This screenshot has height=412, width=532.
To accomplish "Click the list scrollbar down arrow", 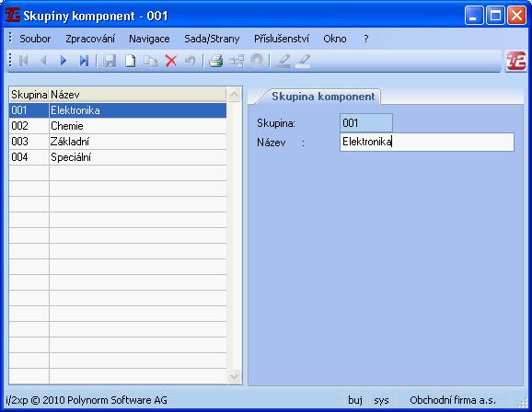I will coord(234,376).
